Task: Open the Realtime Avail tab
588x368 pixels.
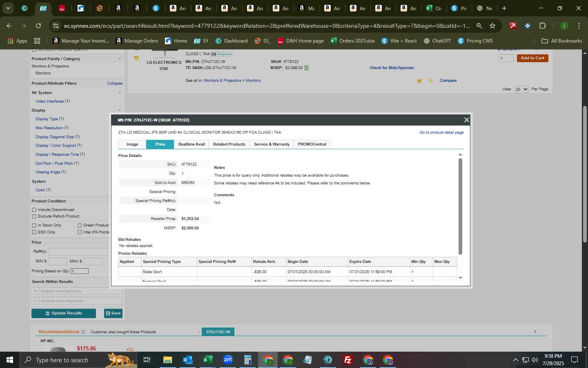Action: tap(192, 144)
